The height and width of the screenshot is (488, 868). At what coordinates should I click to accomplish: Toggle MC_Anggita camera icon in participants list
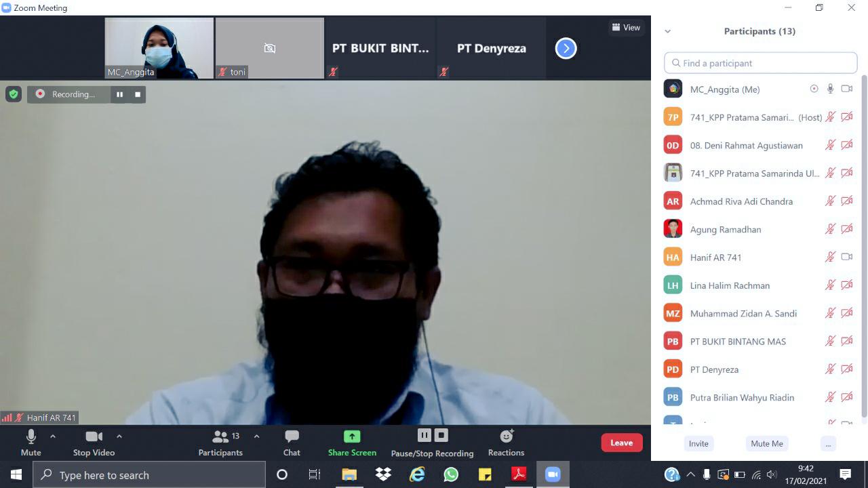coord(846,89)
